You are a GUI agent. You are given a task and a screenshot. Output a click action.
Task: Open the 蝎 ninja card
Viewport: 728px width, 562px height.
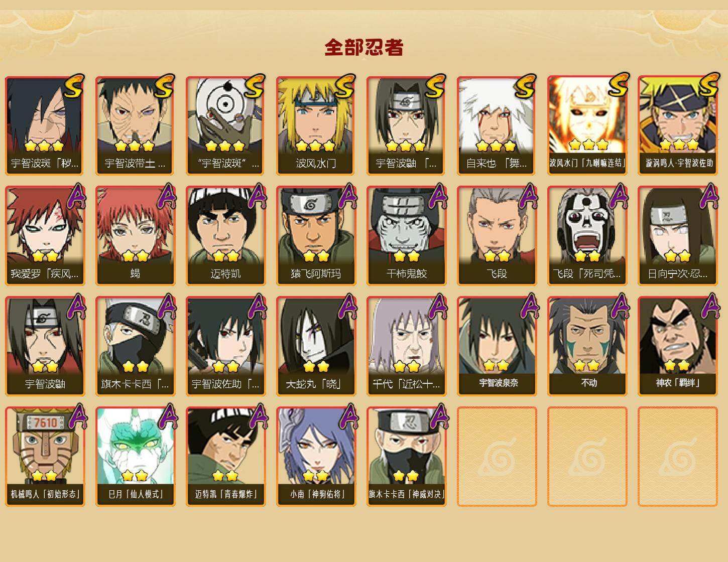pos(135,236)
